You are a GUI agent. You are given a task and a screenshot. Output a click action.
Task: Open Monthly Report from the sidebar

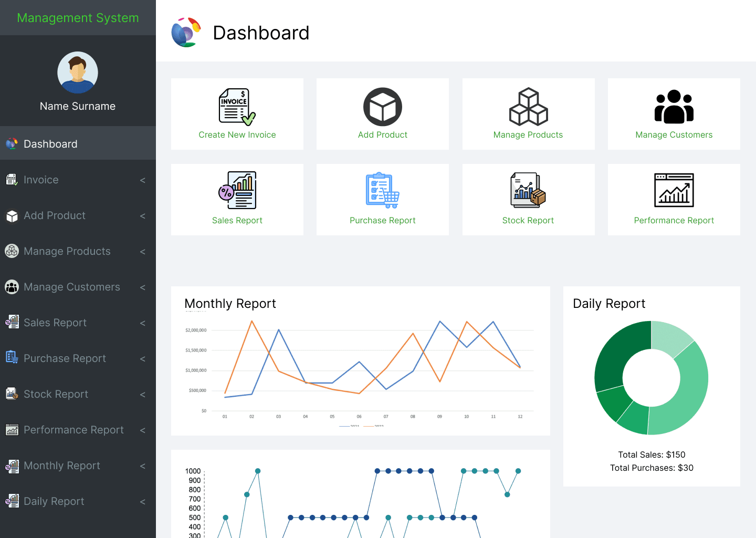tap(61, 465)
